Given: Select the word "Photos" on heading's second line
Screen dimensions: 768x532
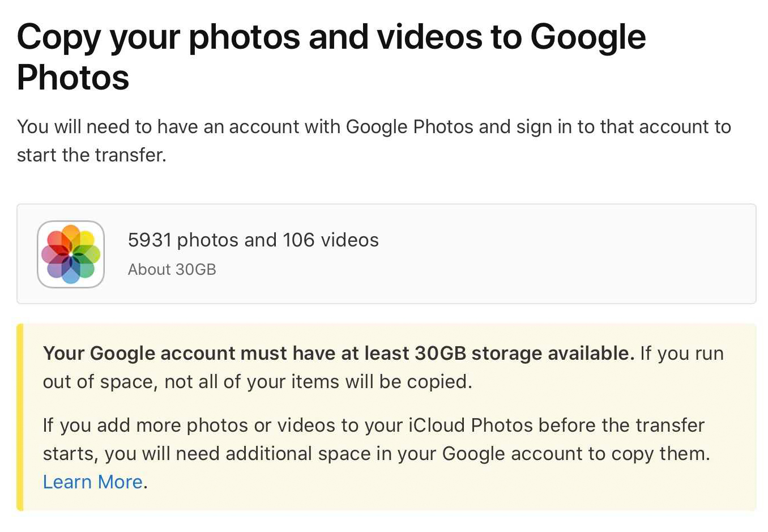Looking at the screenshot, I should pos(73,78).
